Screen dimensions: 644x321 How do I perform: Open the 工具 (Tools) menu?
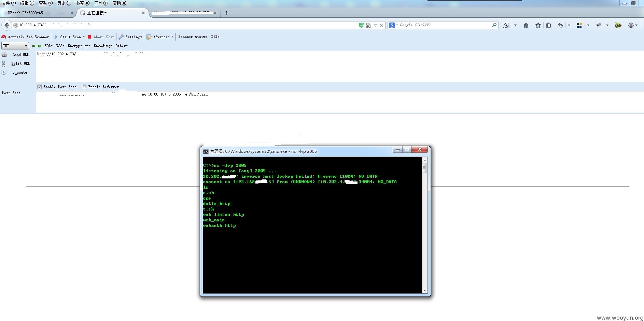101,3
